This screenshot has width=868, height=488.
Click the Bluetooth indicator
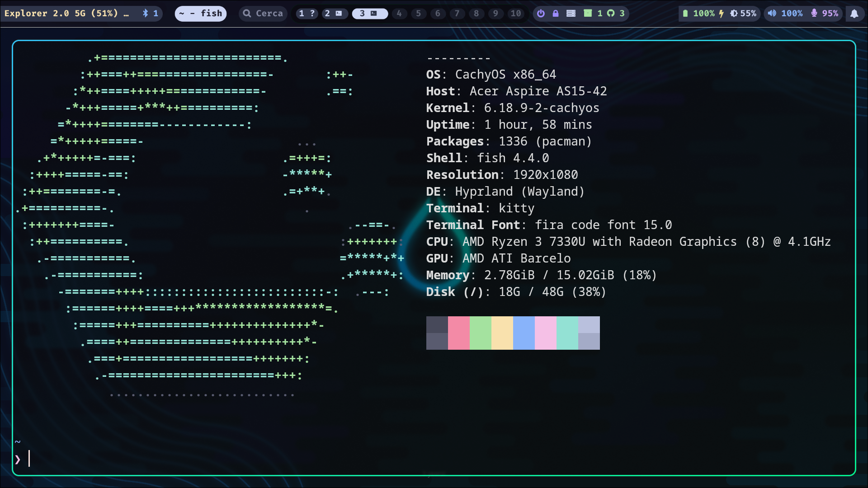[150, 14]
